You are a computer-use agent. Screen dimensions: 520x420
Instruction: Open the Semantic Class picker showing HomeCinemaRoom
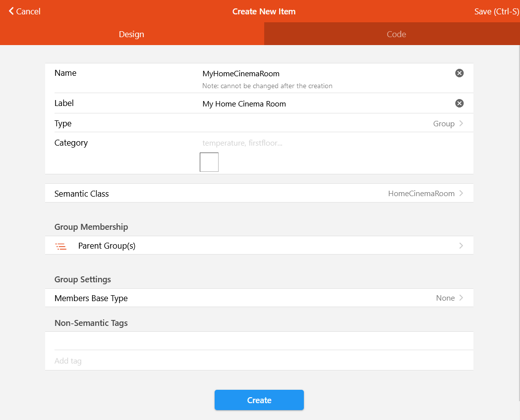tap(421, 194)
